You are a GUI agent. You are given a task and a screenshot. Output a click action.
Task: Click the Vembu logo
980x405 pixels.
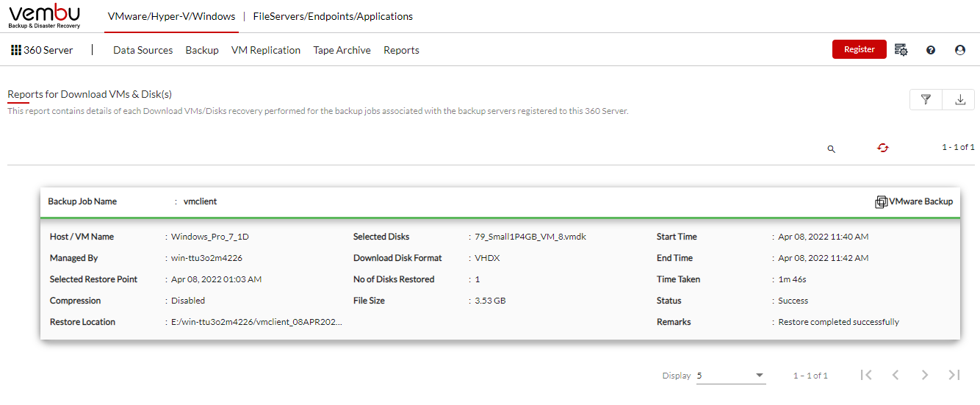pos(45,16)
